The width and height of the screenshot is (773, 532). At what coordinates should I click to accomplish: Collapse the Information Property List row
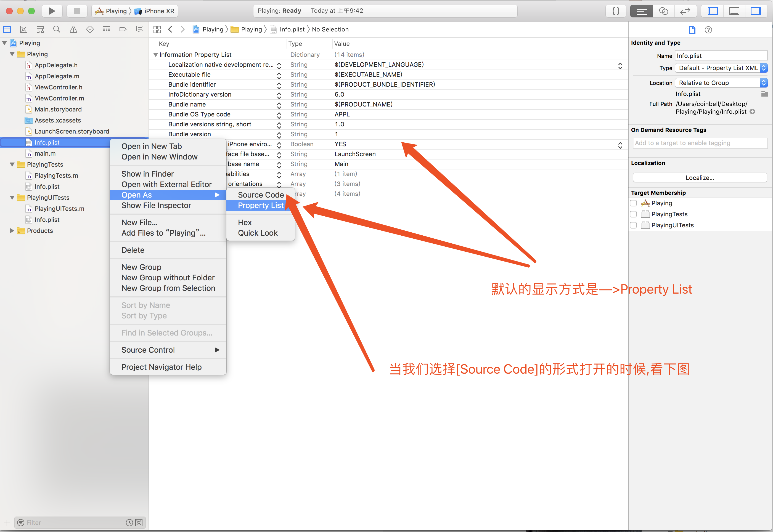[x=155, y=54]
